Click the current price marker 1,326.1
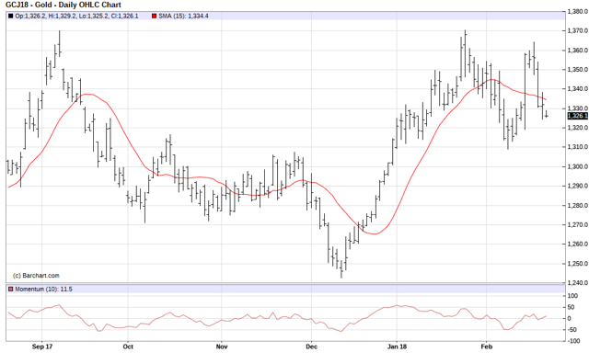589x364 pixels. pyautogui.click(x=577, y=116)
